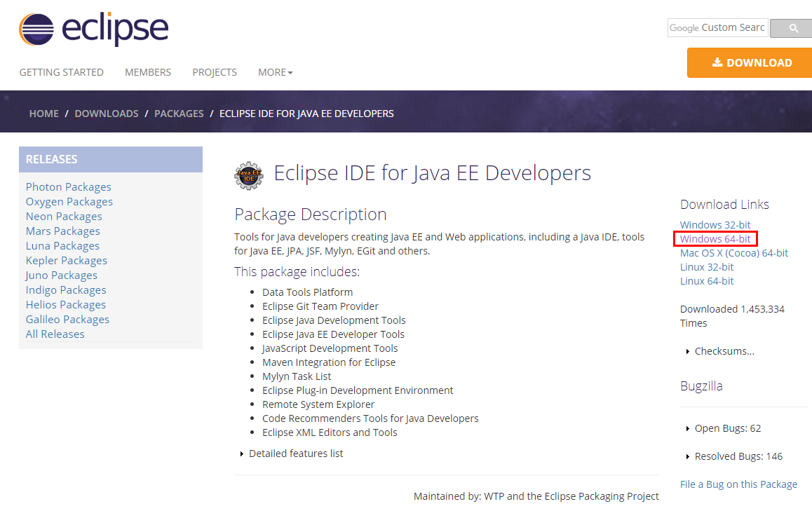Select Mars Packages link
Screen dimensions: 812x511
[x=63, y=231]
